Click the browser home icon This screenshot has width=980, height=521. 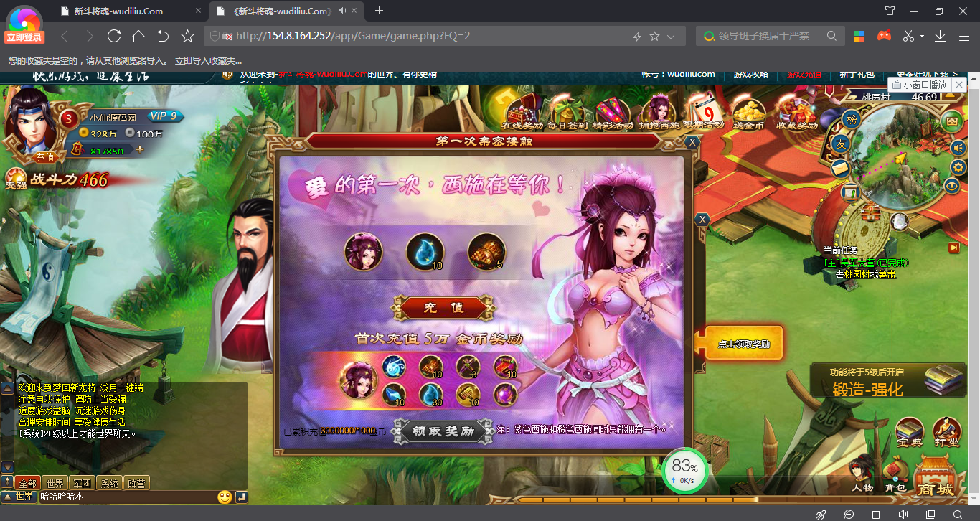(x=138, y=36)
